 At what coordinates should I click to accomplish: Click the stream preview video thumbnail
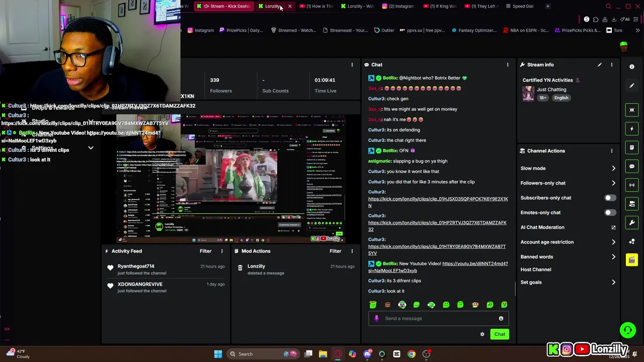point(230,178)
